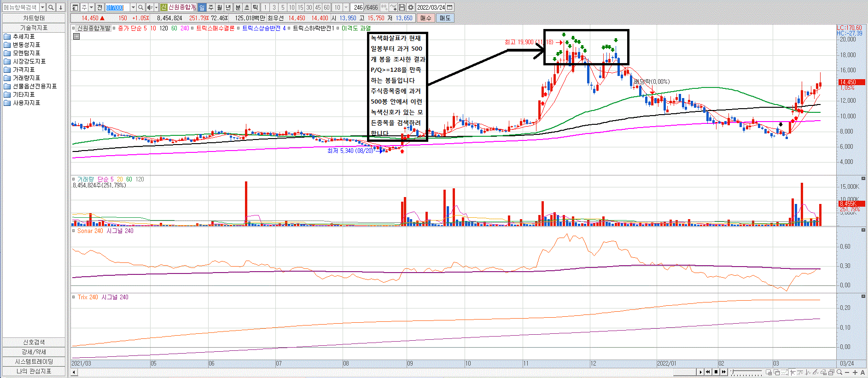
Task: Click the 매수 buy button
Action: click(x=426, y=18)
